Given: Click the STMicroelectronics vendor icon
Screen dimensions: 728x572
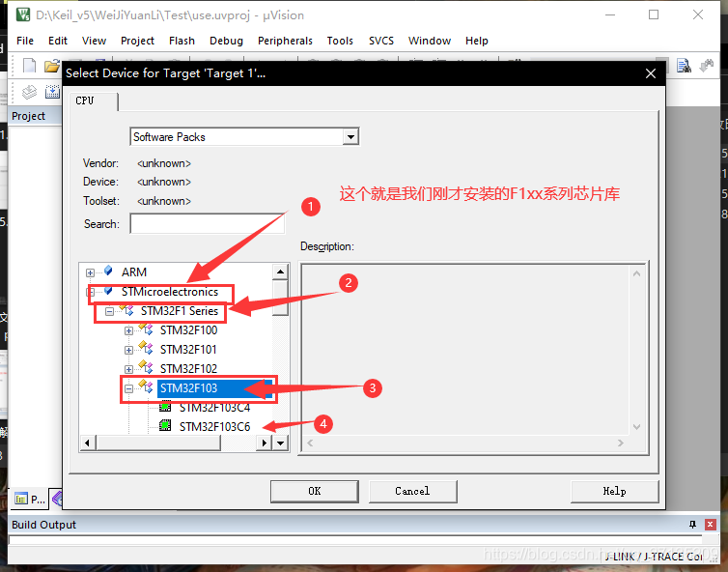Looking at the screenshot, I should point(109,291).
